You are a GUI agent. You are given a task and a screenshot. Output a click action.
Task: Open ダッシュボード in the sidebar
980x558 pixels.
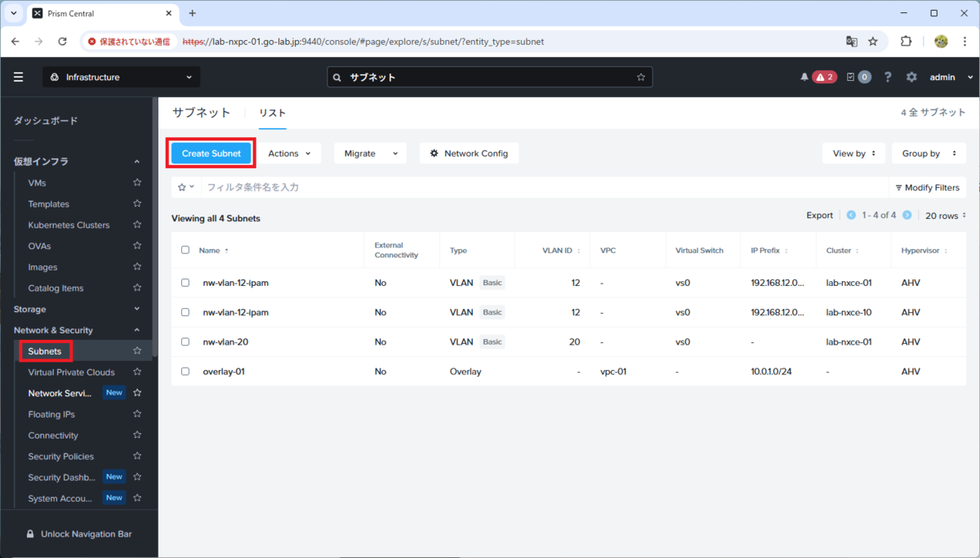(46, 121)
